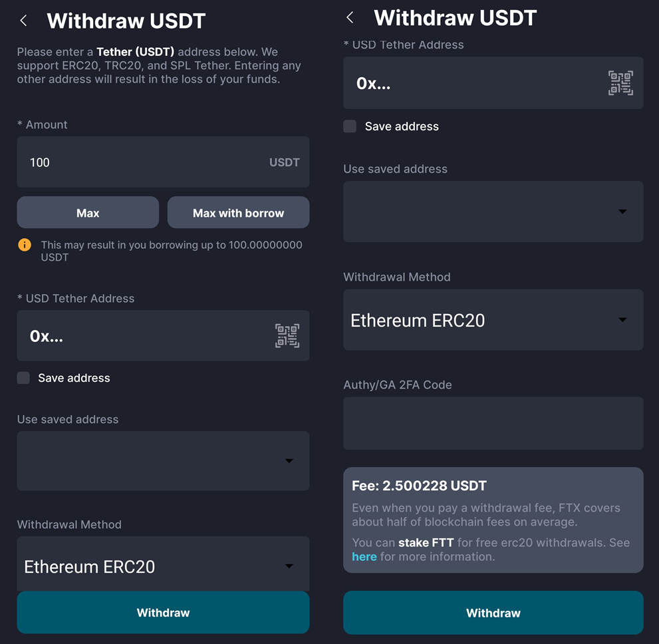Follow the "here" link for more information
The height and width of the screenshot is (644, 659).
pyautogui.click(x=364, y=556)
